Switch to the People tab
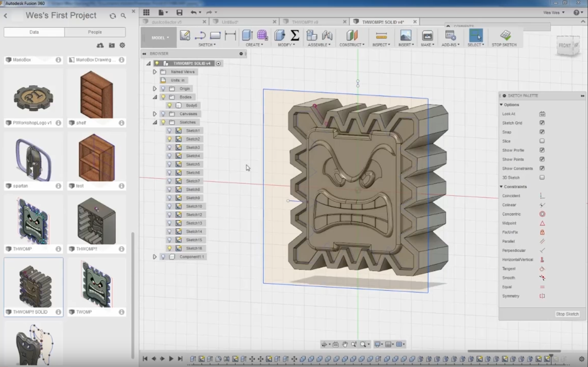The height and width of the screenshot is (367, 588). click(x=95, y=32)
